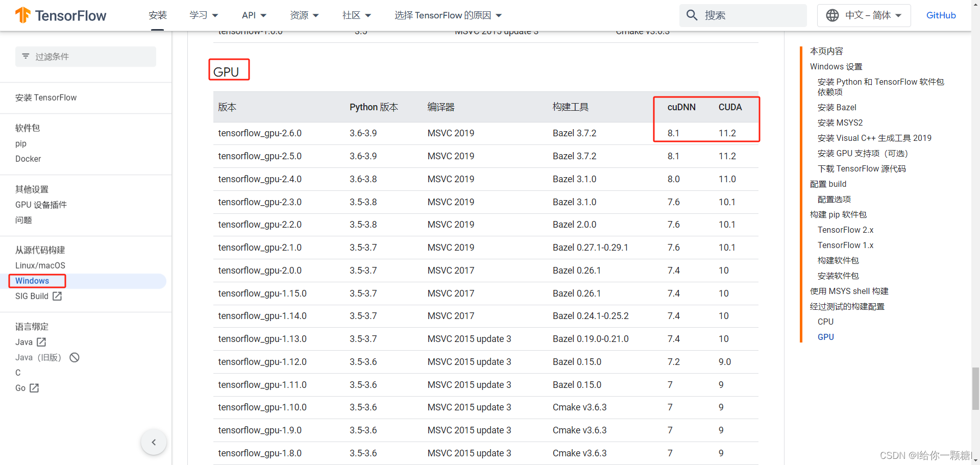The height and width of the screenshot is (465, 980).
Task: Click the GPU section heading
Action: [x=226, y=72]
